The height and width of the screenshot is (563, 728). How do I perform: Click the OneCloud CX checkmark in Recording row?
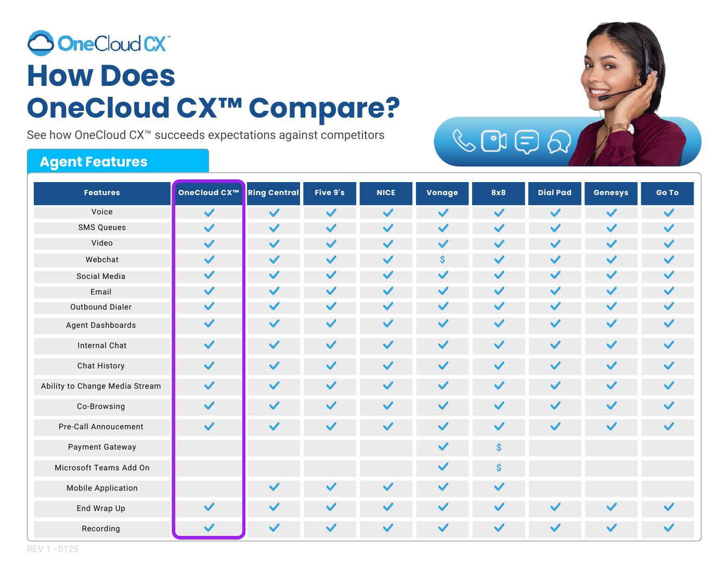tap(209, 528)
